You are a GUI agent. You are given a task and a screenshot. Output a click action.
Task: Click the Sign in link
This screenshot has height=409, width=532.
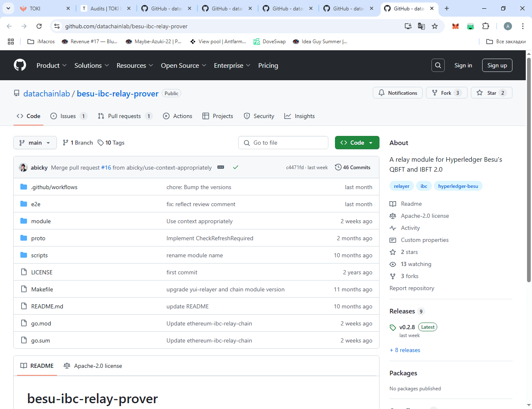(x=463, y=65)
